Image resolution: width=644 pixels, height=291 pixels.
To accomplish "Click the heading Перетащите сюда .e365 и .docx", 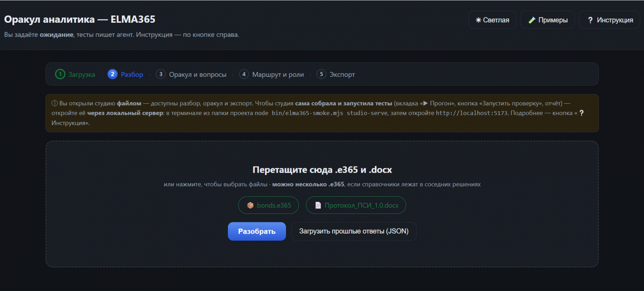I will tap(322, 170).
